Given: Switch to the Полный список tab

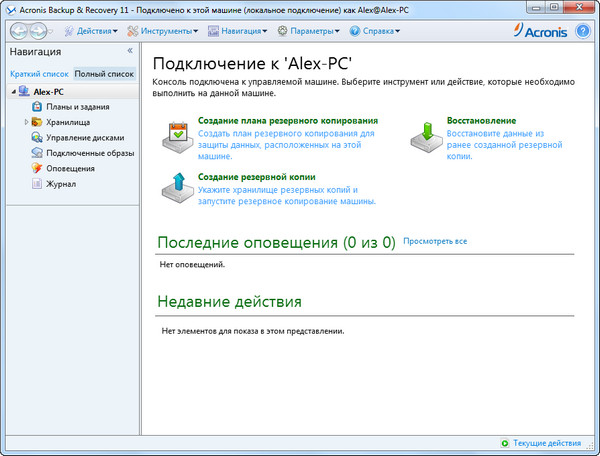Looking at the screenshot, I should point(105,74).
